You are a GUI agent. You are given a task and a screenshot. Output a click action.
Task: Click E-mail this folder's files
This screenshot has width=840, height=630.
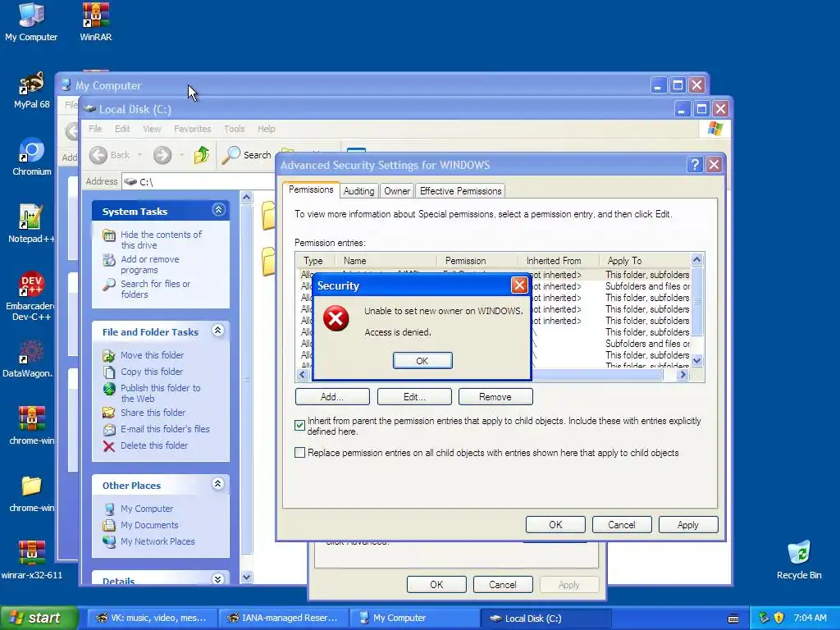click(x=165, y=429)
